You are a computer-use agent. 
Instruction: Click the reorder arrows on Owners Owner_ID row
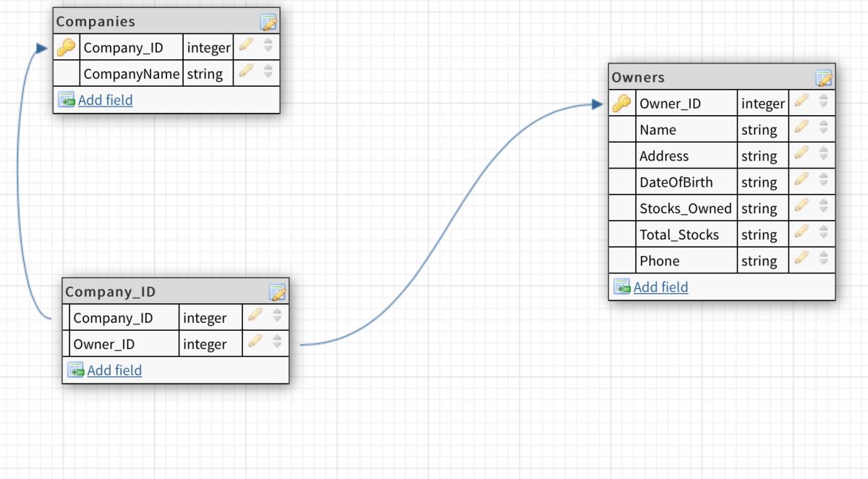pos(823,101)
